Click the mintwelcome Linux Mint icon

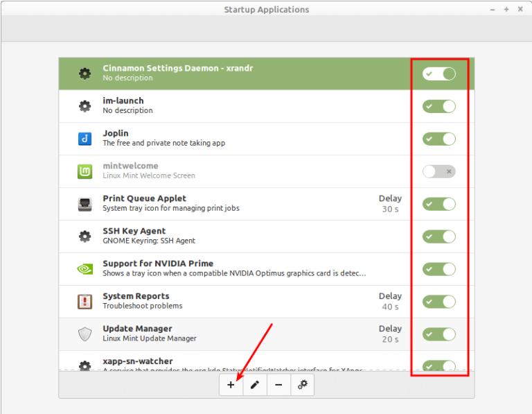click(85, 171)
